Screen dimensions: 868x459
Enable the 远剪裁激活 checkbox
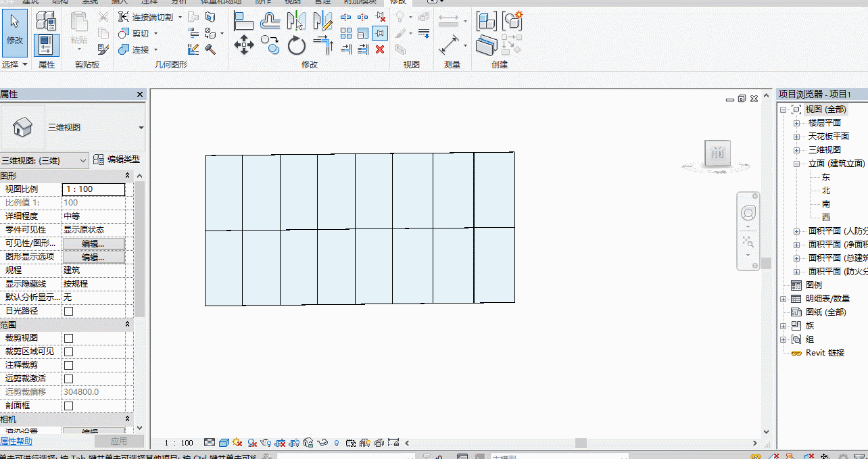pyautogui.click(x=68, y=379)
